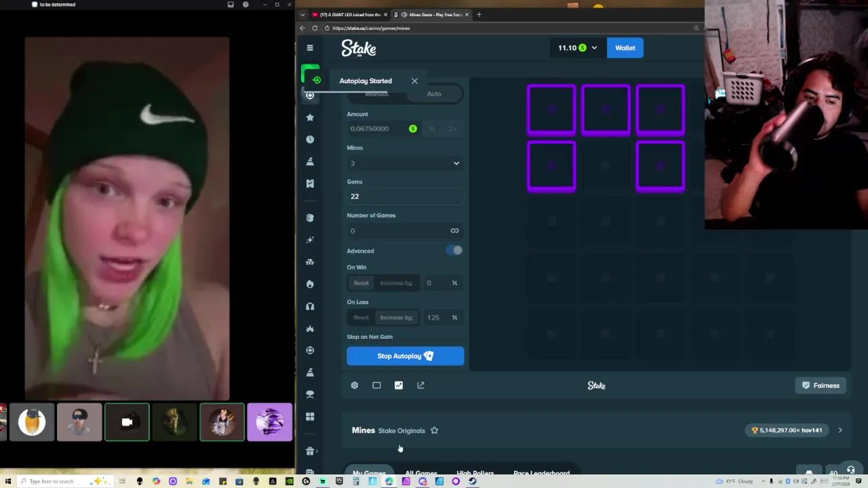Viewport: 868px width, 488px height.
Task: Select On Loss Reset option
Action: [x=361, y=317]
